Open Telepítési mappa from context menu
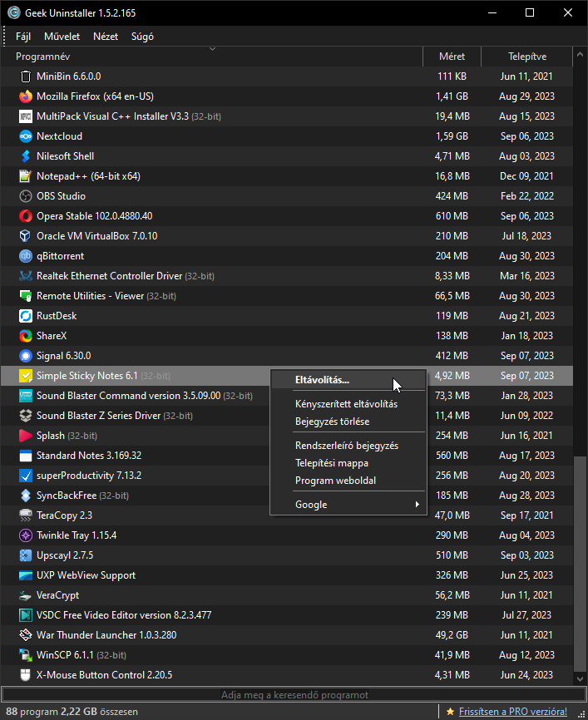 348,463
